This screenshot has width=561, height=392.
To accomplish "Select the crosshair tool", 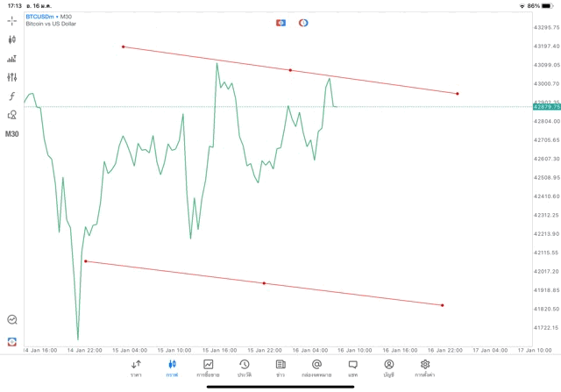I will 12,20.
